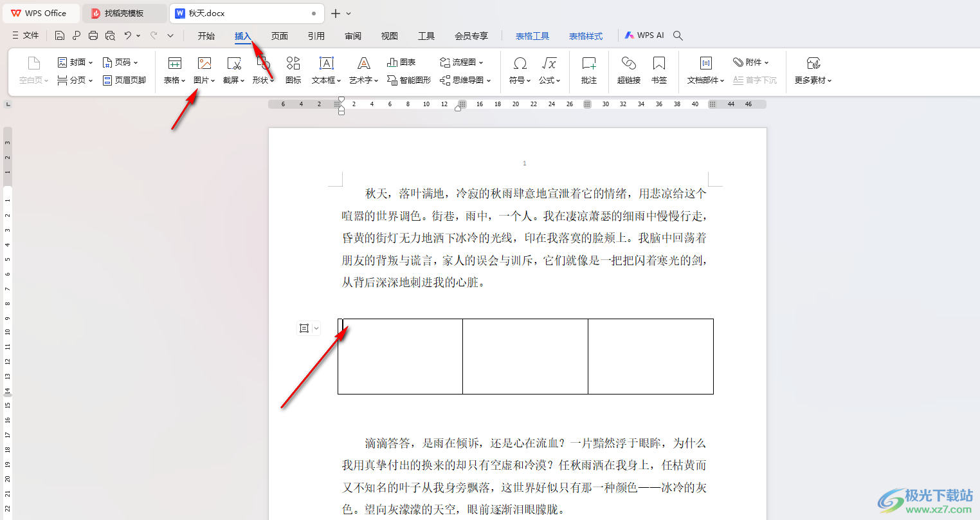Viewport: 980px width, 520px height.
Task: Click inside the right table cell
Action: point(651,356)
